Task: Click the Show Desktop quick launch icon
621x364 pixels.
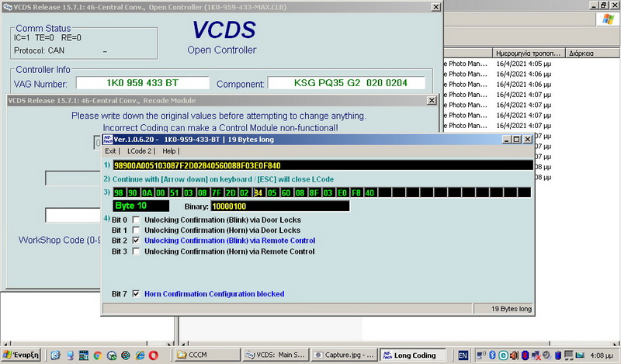Action: [69, 355]
